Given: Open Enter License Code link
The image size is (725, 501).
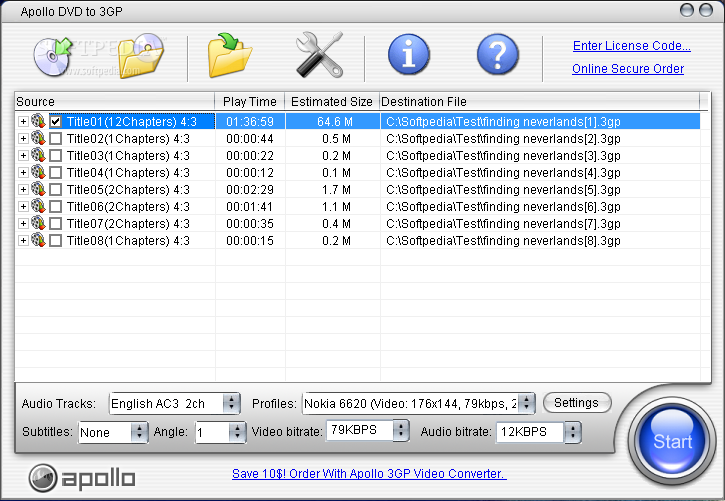Looking at the screenshot, I should [x=632, y=46].
